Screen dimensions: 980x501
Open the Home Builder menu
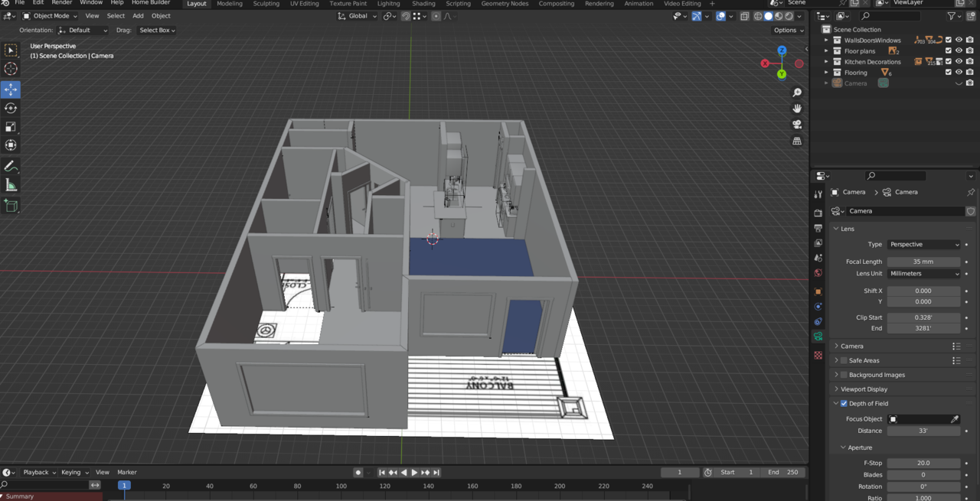pos(150,3)
